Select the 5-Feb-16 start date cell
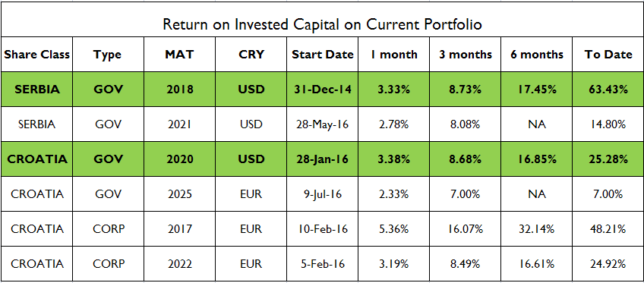The width and height of the screenshot is (644, 283). (323, 264)
